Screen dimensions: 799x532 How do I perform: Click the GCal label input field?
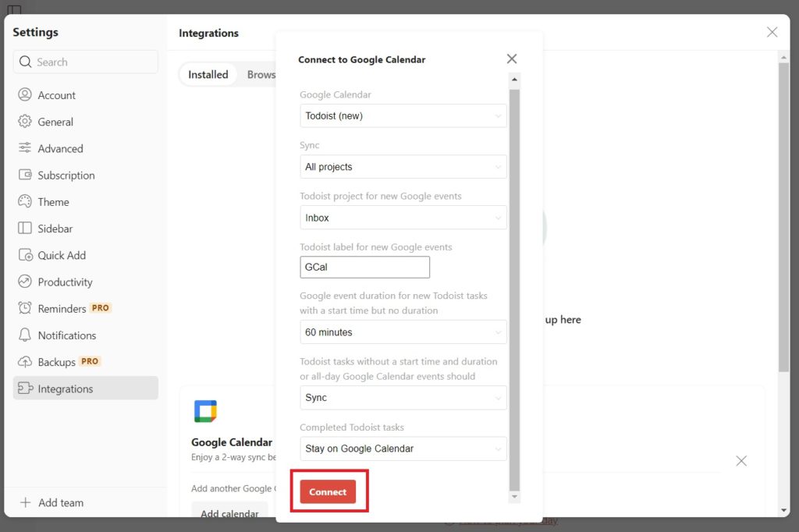click(365, 267)
